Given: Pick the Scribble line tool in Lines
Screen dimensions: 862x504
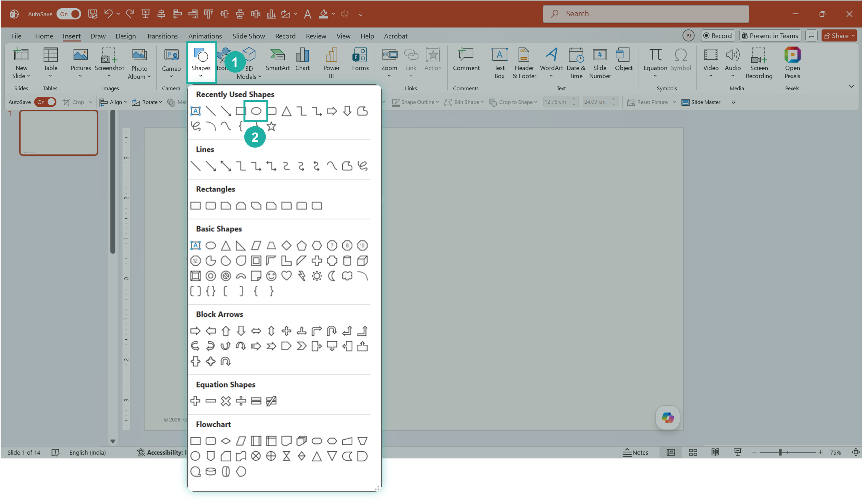Looking at the screenshot, I should click(x=362, y=166).
